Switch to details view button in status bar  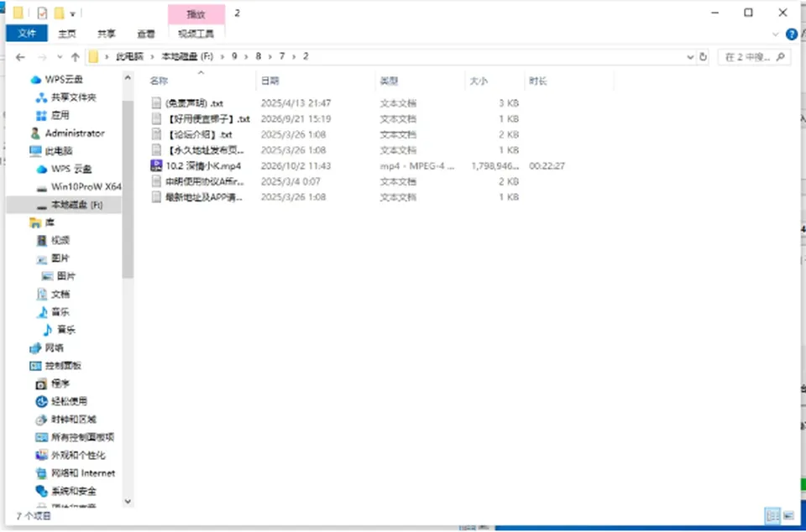pos(772,515)
